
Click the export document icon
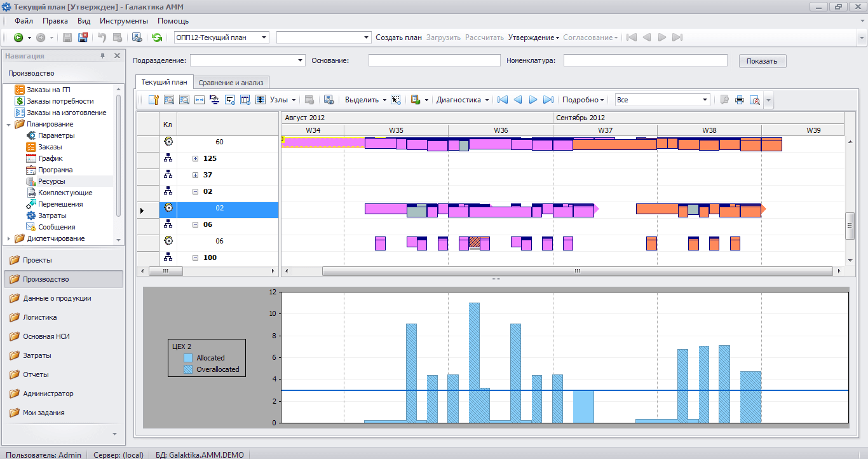click(x=416, y=100)
